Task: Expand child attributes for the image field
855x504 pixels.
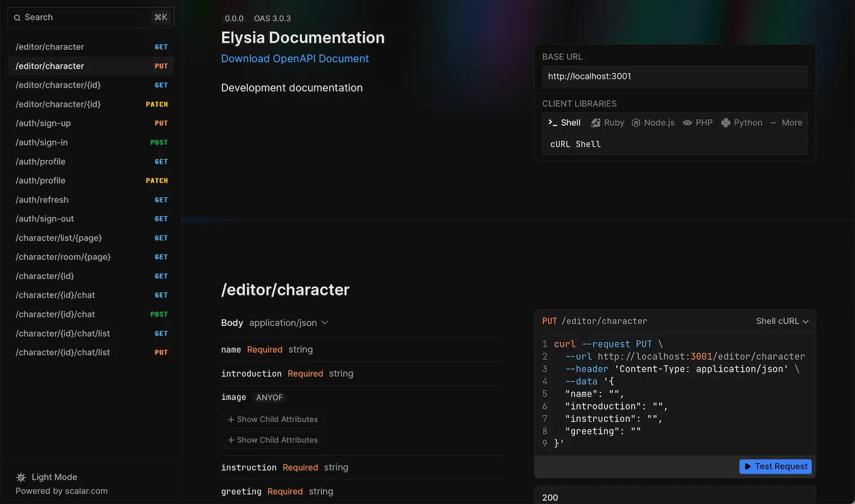Action: point(273,419)
